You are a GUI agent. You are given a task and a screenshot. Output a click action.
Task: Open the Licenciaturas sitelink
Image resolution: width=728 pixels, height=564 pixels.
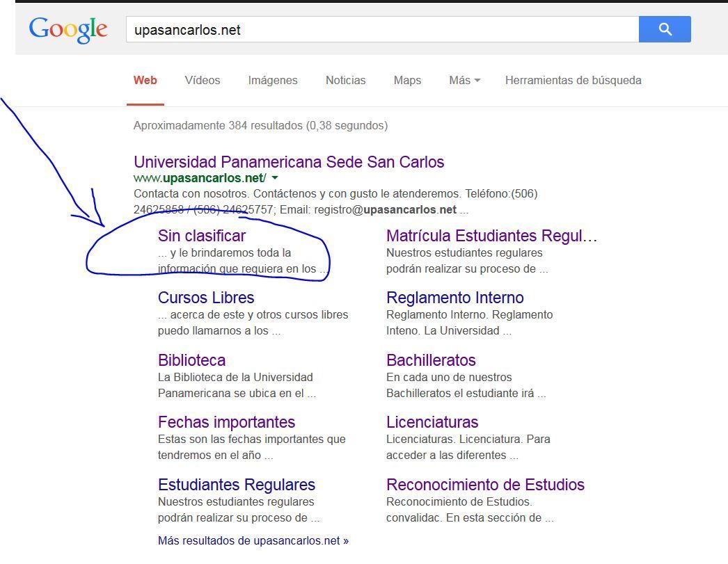click(x=432, y=422)
